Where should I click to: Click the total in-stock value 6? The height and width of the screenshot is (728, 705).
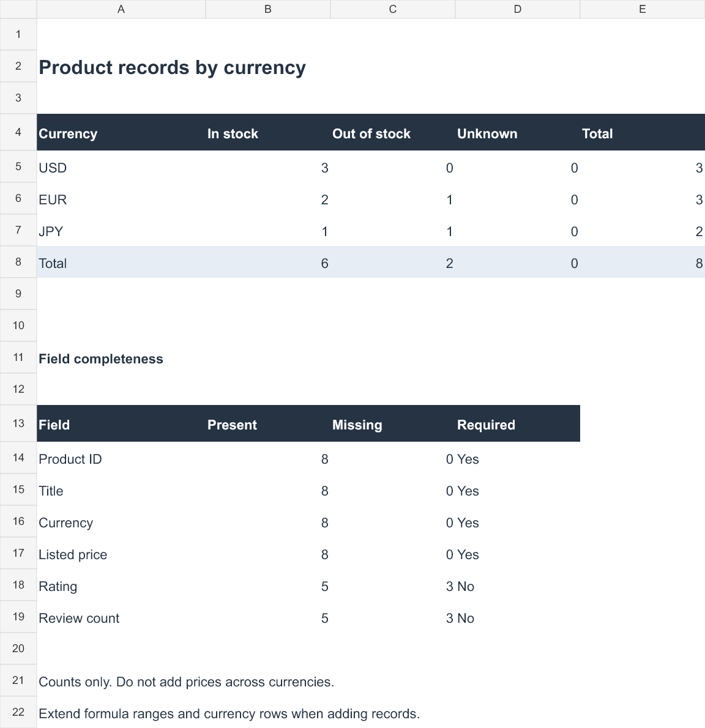(268, 263)
